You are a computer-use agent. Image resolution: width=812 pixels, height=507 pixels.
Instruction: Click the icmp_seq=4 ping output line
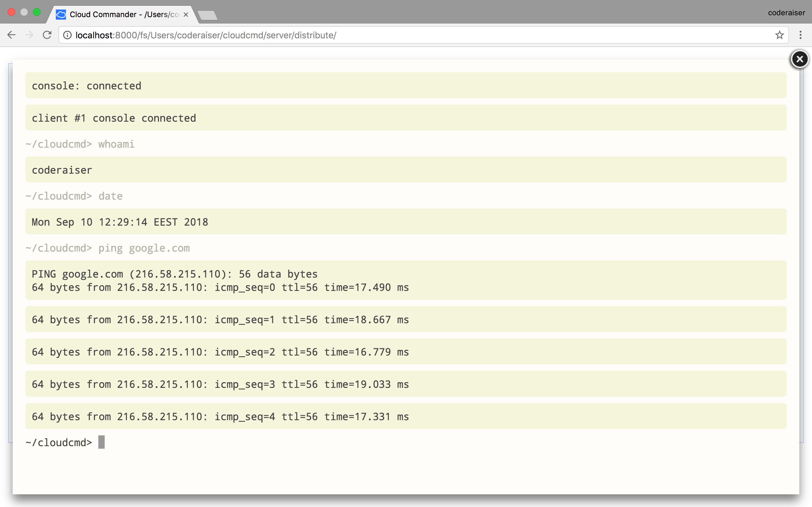pos(220,416)
